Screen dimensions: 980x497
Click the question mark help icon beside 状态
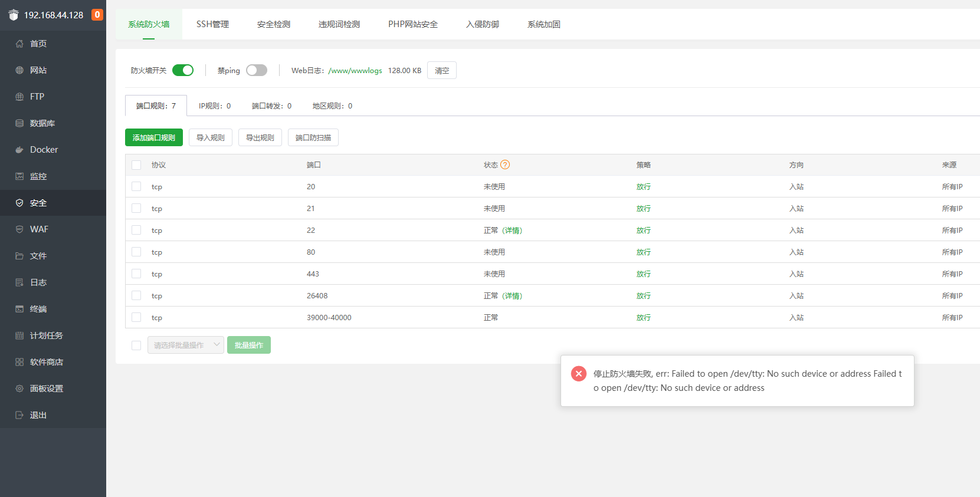[505, 164]
